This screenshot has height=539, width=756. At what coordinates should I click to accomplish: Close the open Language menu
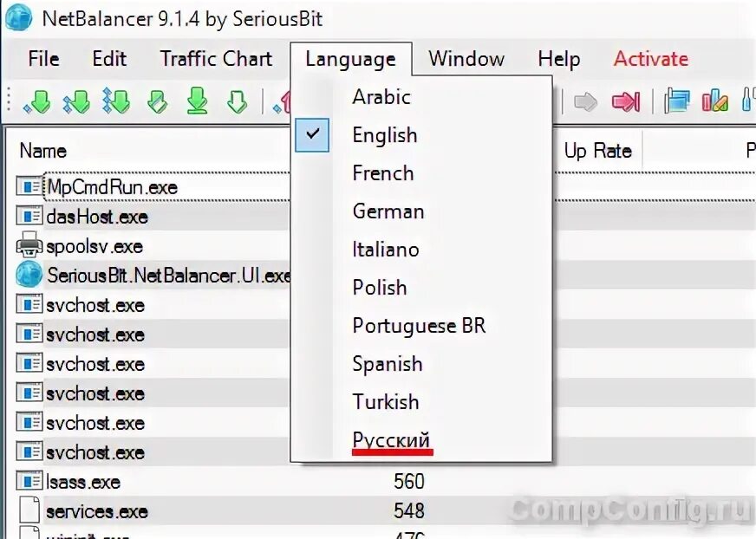point(351,59)
